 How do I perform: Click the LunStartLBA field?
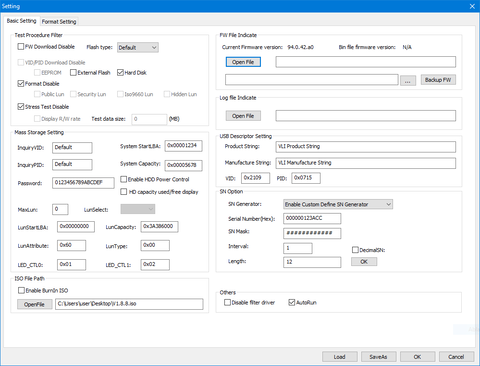coord(76,226)
